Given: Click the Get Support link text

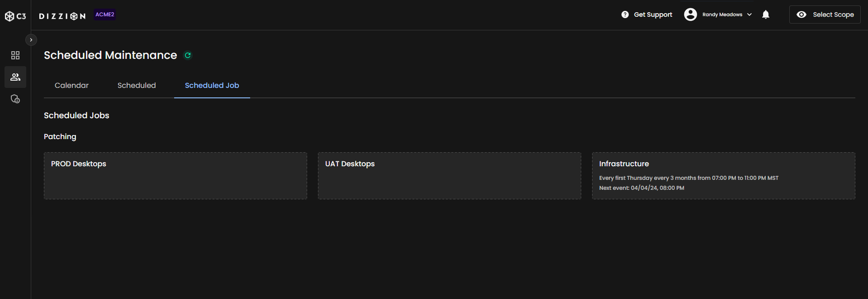Looking at the screenshot, I should point(653,14).
